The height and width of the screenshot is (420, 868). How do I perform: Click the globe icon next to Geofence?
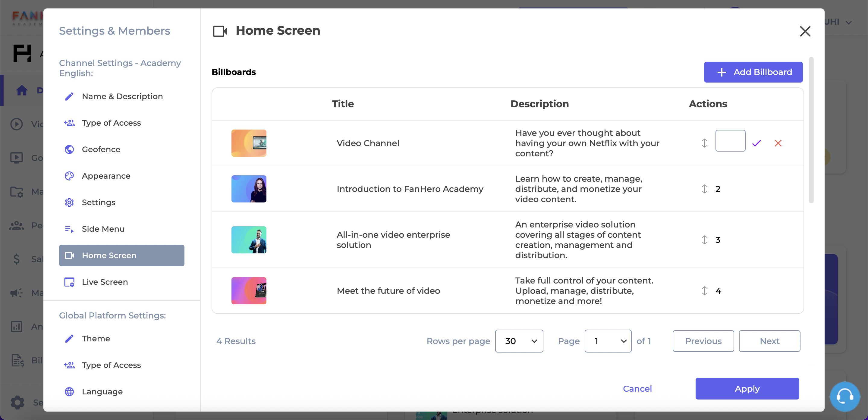tap(69, 149)
